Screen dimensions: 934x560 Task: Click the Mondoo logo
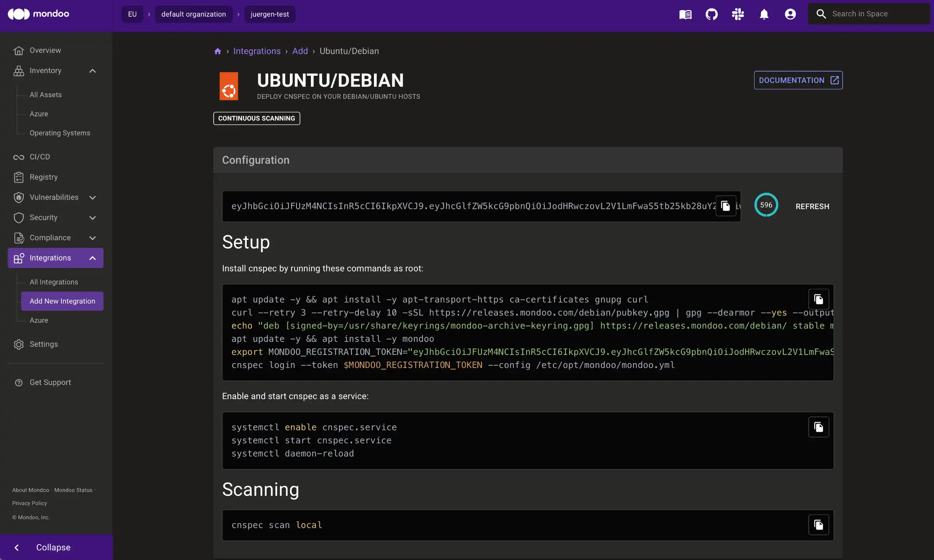tap(39, 14)
